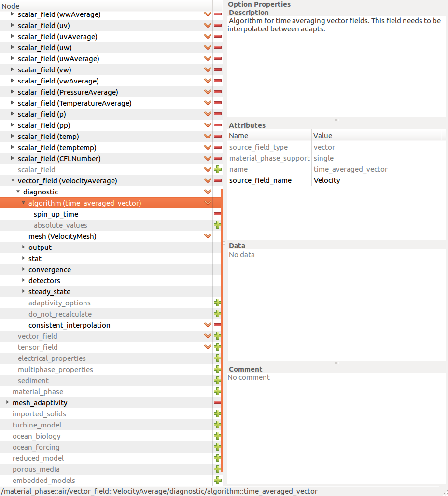448x496 pixels.
Task: Open the dropdown for scalar_field (TemperatureAverage)
Action: tap(208, 103)
